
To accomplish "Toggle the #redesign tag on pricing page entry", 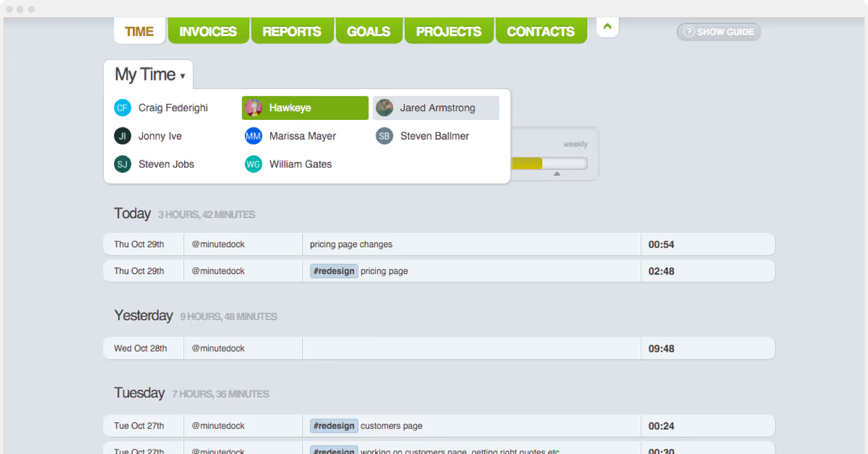I will [x=333, y=271].
